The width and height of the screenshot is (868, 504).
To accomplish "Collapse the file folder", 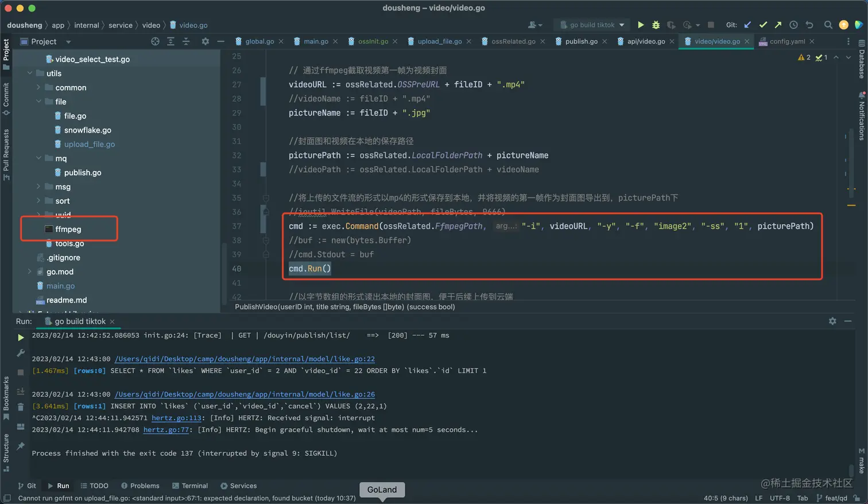I will click(x=38, y=101).
